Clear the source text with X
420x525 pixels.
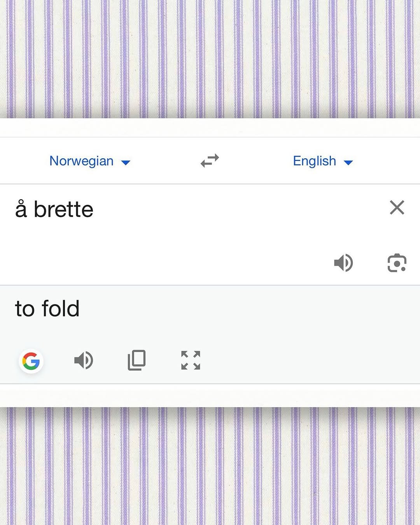397,207
